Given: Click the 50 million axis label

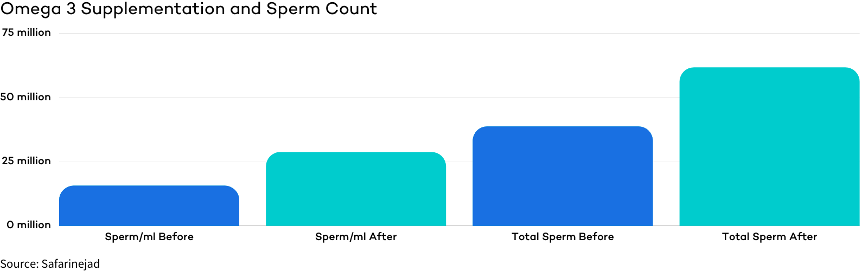Looking at the screenshot, I should (x=25, y=97).
